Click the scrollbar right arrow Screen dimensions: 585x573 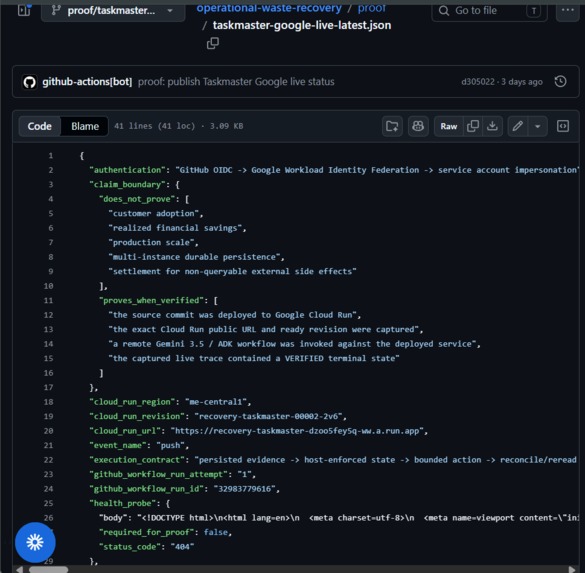(572, 570)
